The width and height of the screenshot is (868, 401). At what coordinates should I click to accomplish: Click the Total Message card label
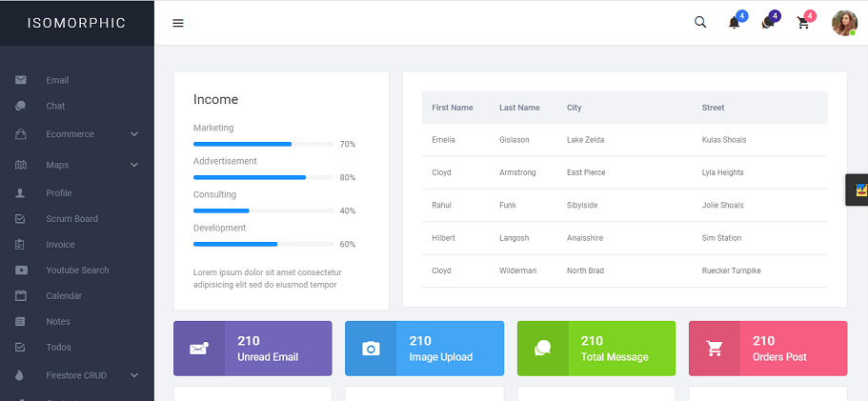click(615, 357)
